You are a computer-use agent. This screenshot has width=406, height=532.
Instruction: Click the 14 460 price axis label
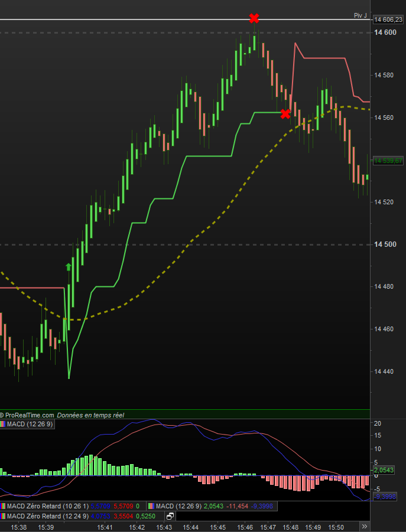tap(384, 329)
